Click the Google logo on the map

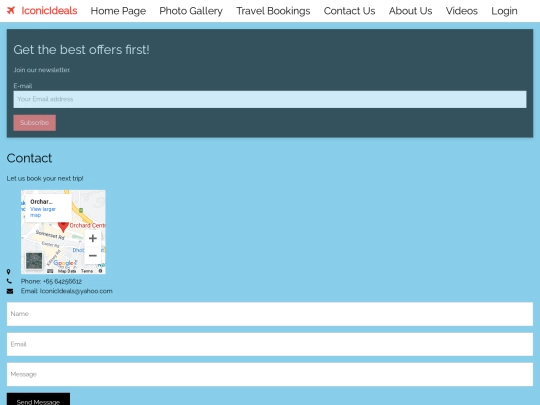(x=63, y=263)
